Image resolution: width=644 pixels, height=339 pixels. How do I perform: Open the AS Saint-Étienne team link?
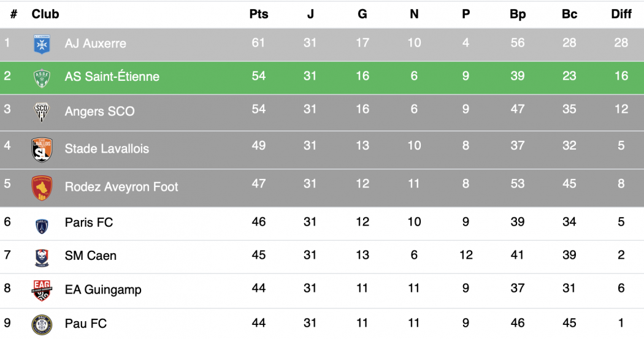(x=112, y=77)
